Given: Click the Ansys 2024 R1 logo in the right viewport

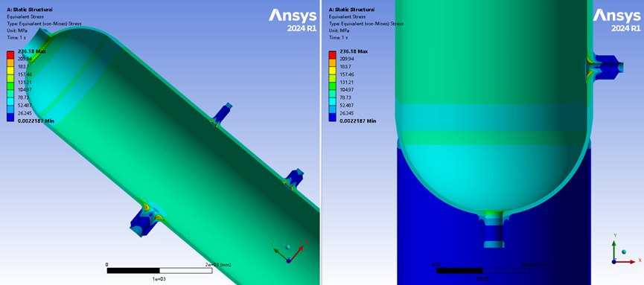Looking at the screenshot, I should tap(616, 21).
